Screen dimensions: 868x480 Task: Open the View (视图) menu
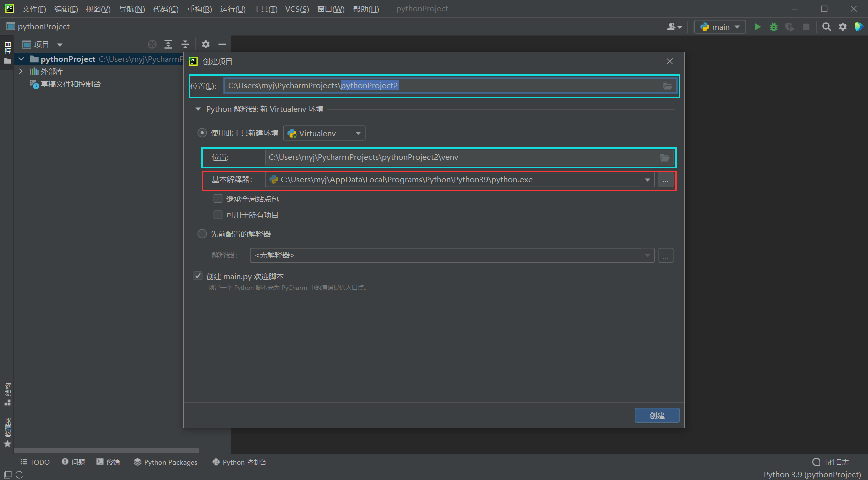[98, 9]
